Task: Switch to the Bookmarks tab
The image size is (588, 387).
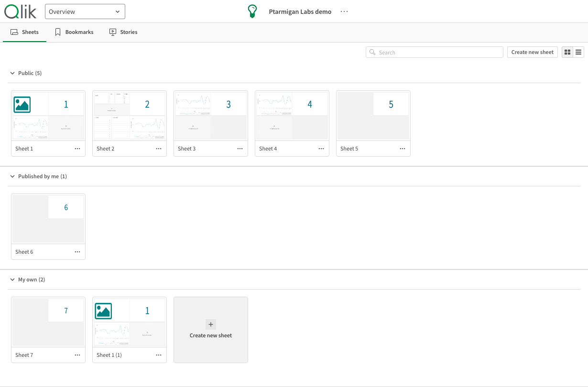Action: [x=74, y=32]
